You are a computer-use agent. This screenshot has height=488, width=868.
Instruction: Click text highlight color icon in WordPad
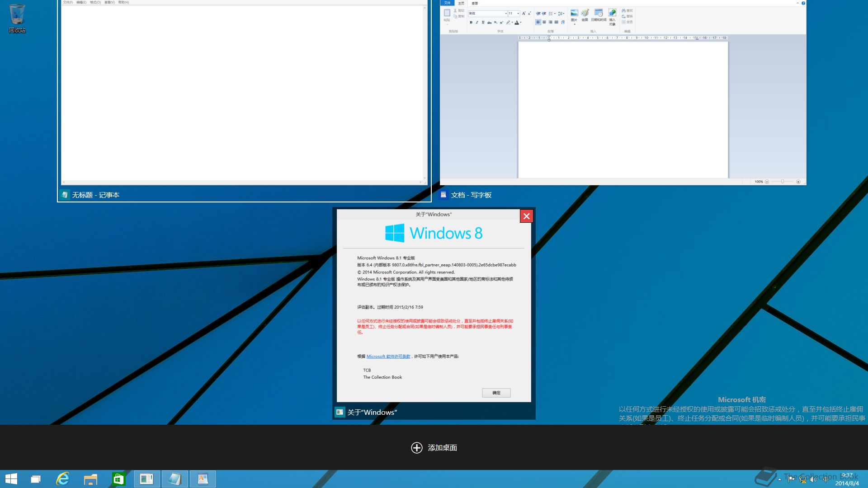pyautogui.click(x=508, y=22)
